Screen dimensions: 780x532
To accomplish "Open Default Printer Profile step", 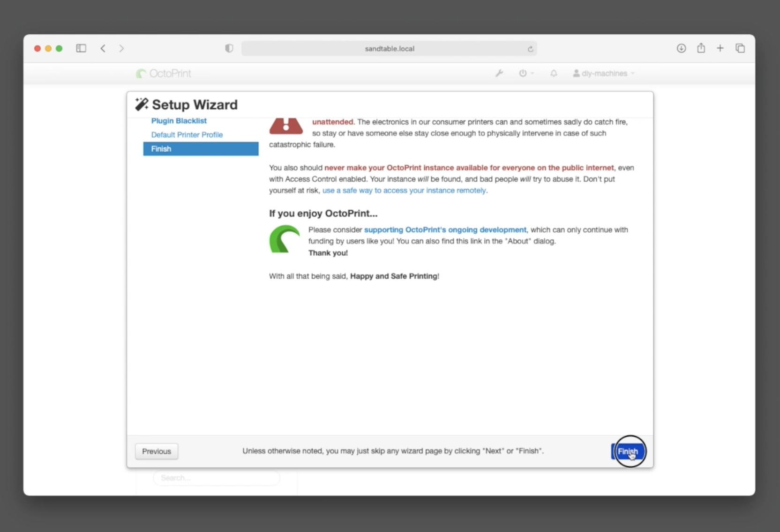I will (x=187, y=135).
